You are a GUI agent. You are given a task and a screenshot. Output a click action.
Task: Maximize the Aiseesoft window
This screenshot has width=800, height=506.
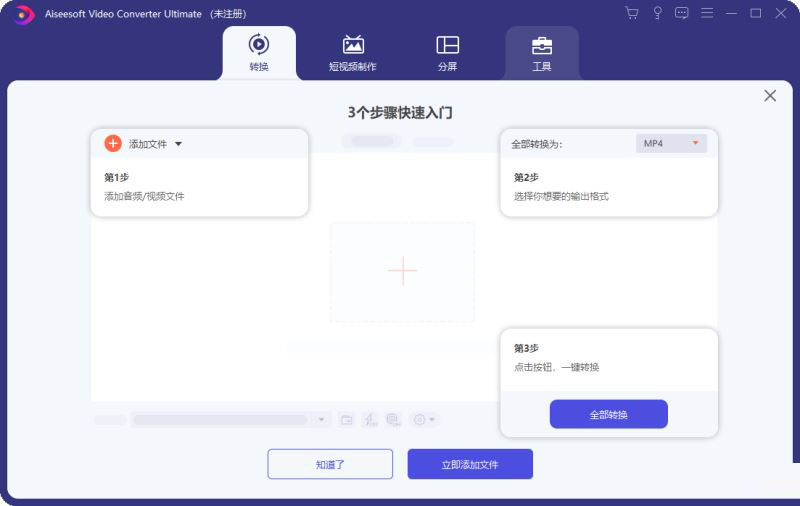(756, 13)
